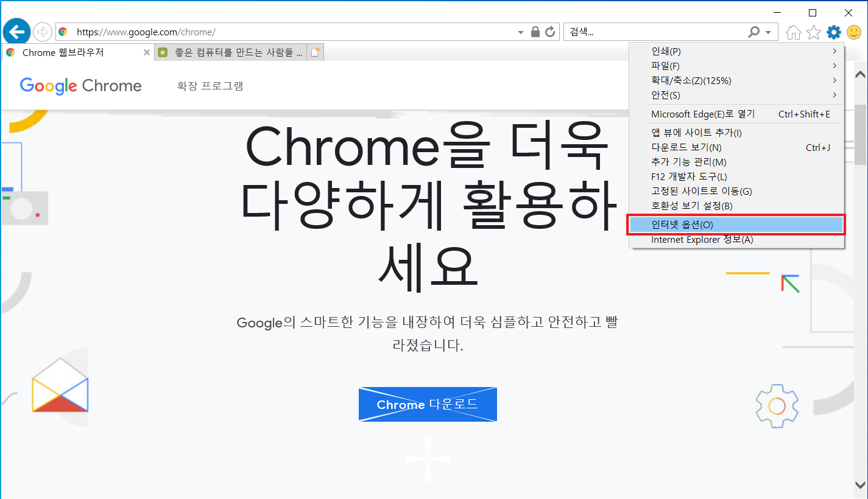Expand address bar autocomplete dropdown arrow
This screenshot has height=499, width=868.
tap(520, 32)
